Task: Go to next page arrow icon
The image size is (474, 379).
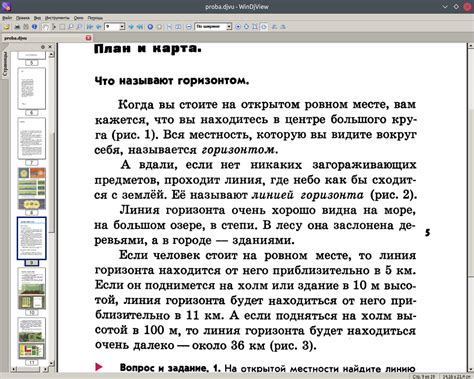Action: [131, 27]
